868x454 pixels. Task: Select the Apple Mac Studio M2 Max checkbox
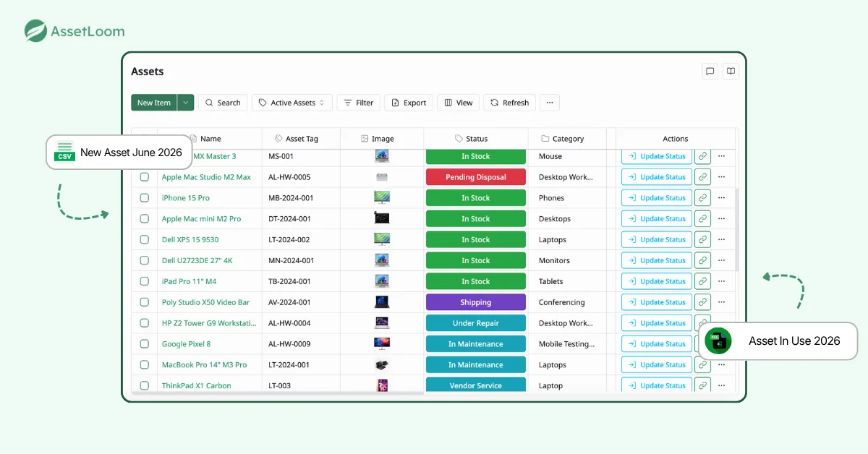(x=145, y=177)
